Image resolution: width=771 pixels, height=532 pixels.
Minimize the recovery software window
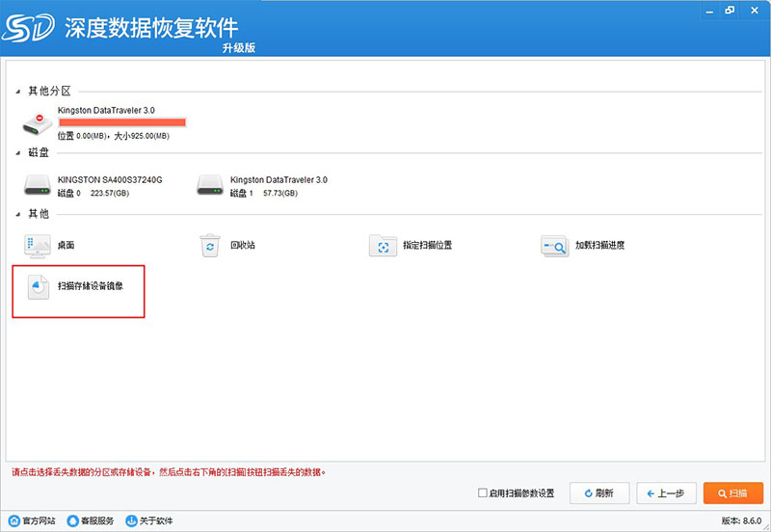pos(709,11)
